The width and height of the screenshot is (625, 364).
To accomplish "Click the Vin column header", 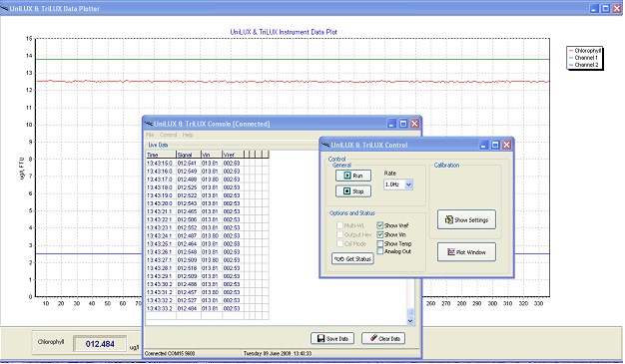I will pos(212,155).
